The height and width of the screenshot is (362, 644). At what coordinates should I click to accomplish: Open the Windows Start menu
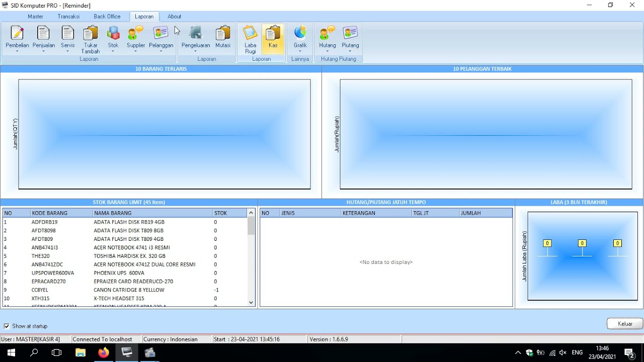pos(11,353)
